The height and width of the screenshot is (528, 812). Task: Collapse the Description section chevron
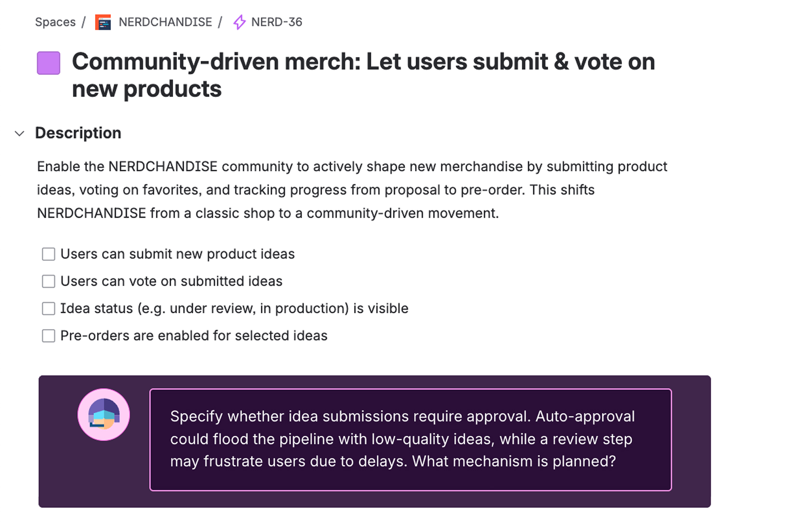tap(19, 133)
